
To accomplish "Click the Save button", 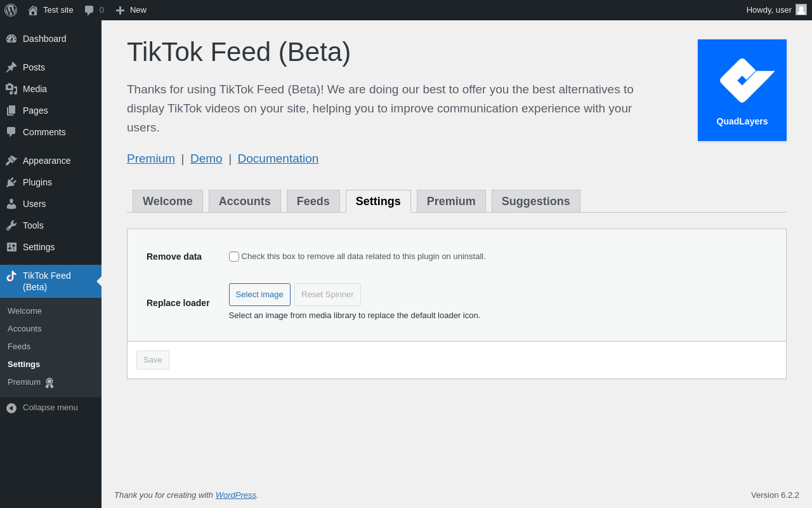I will pos(153,360).
